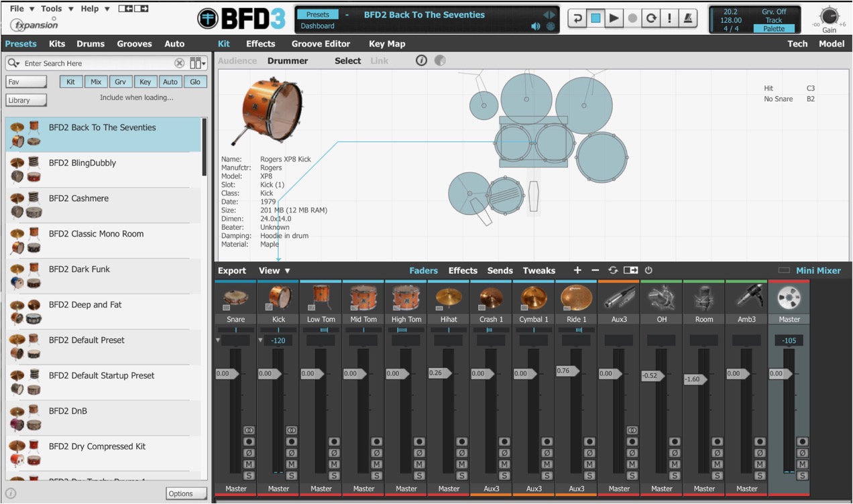Open the Groove Editor tab
This screenshot has height=504, width=853.
(321, 44)
